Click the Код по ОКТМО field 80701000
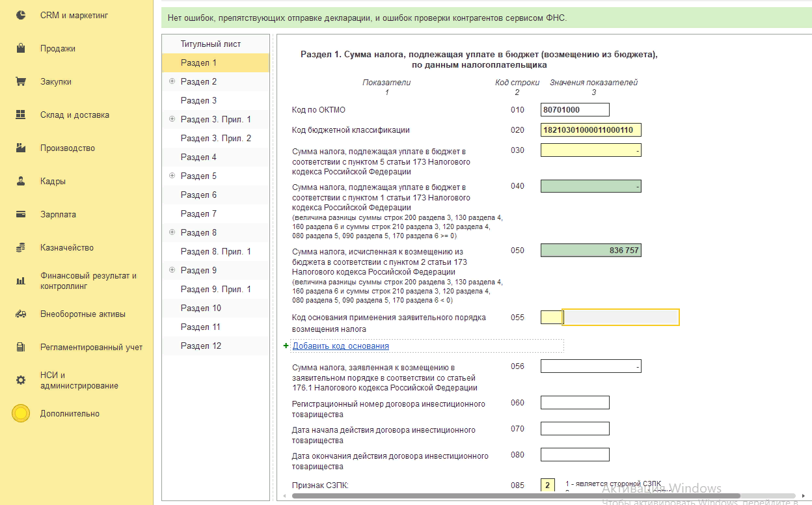 pyautogui.click(x=575, y=109)
